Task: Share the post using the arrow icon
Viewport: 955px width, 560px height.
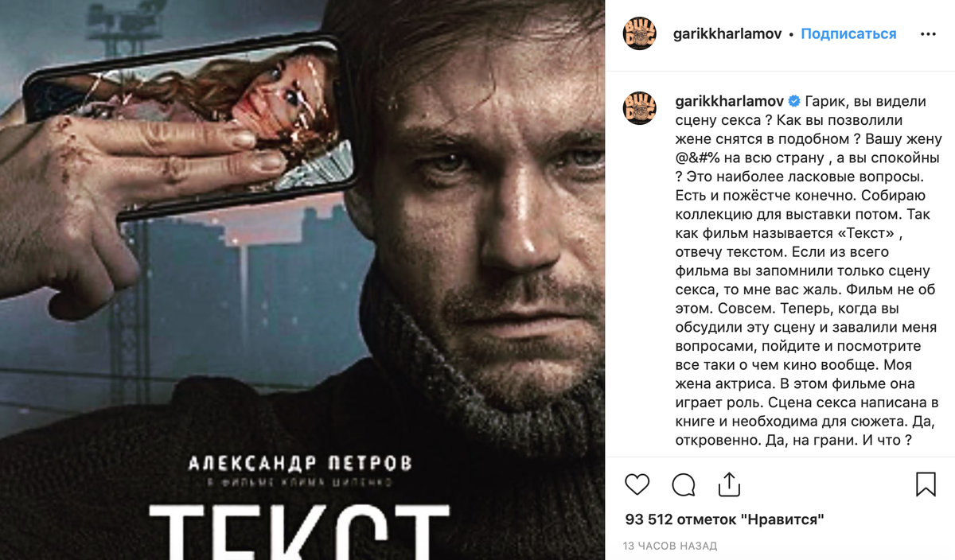Action: click(729, 484)
